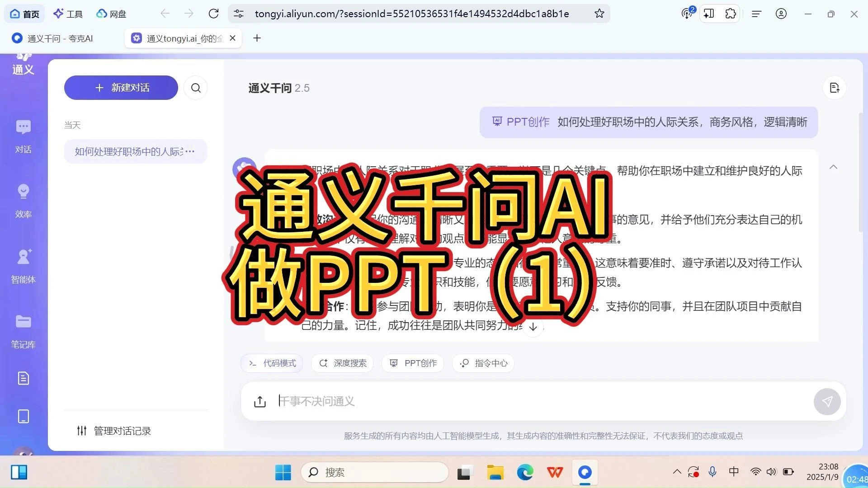Select PPT创作 below the chat
868x488 pixels.
pyautogui.click(x=413, y=363)
